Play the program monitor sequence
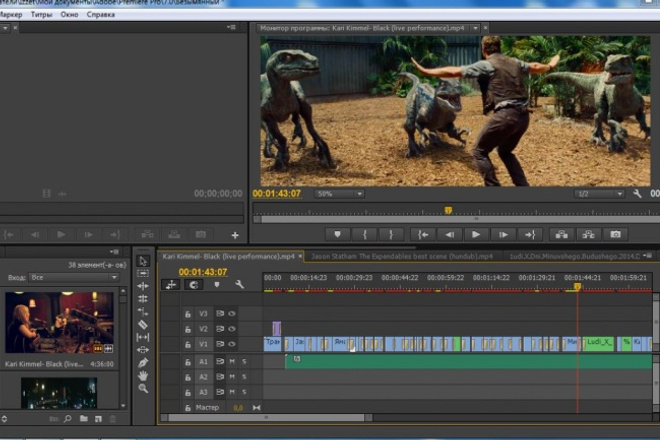Viewport: 660px width, 440px height. [x=476, y=235]
